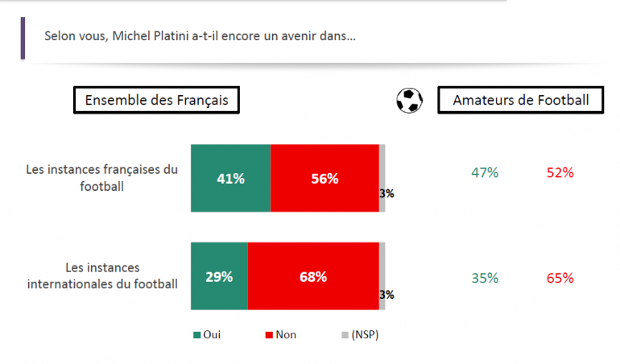Select the green 29% bar segment
620x364 pixels.
pos(219,276)
